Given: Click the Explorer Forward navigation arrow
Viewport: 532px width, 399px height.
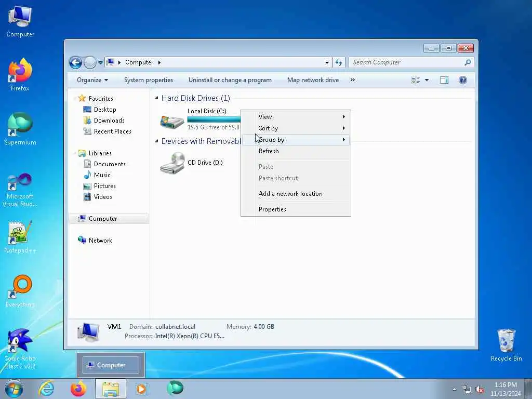Looking at the screenshot, I should click(x=90, y=62).
